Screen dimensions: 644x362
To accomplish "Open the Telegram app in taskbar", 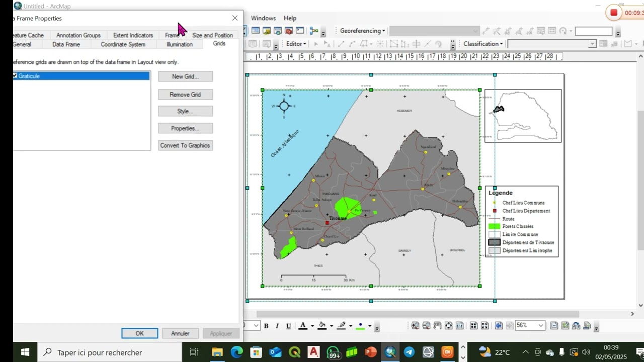I will 409,352.
